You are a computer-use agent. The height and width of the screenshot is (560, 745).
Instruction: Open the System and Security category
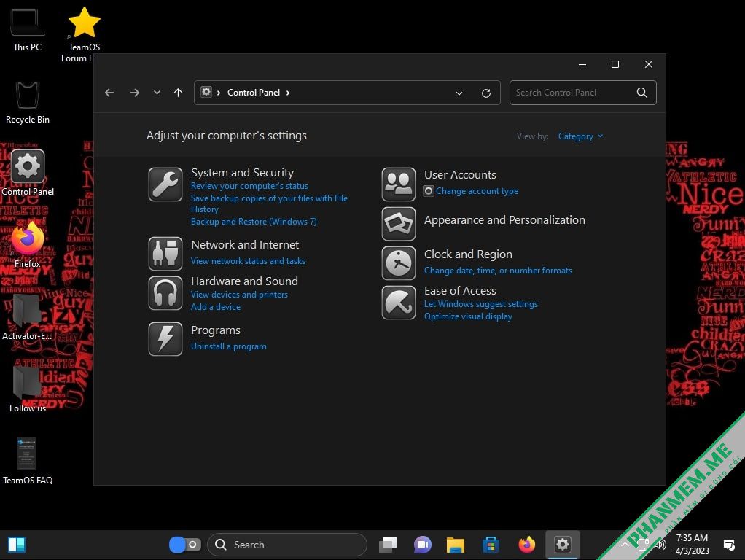[242, 173]
